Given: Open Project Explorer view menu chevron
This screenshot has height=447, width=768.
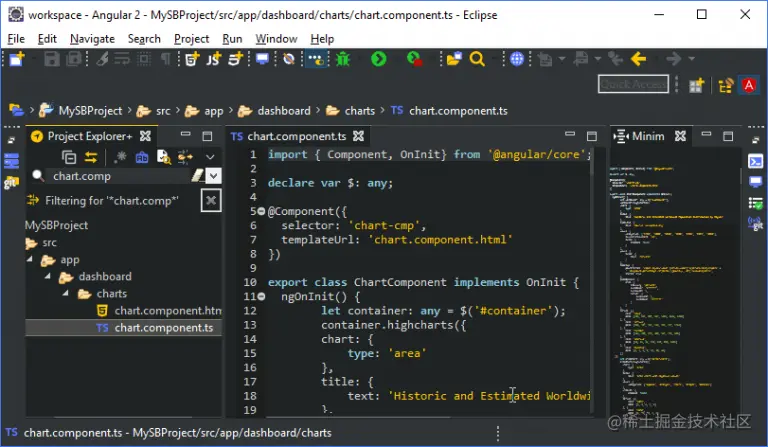Looking at the screenshot, I should 210,157.
